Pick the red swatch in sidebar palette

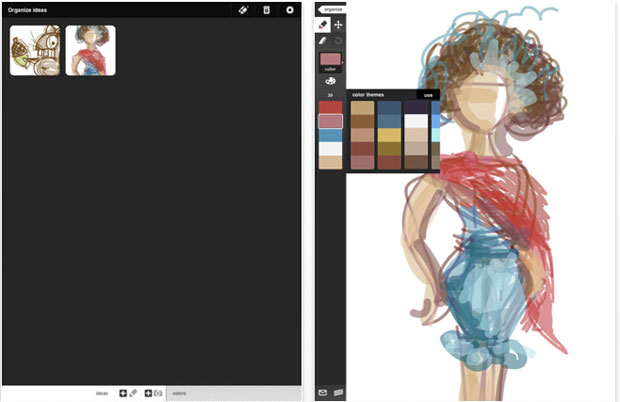[x=330, y=107]
